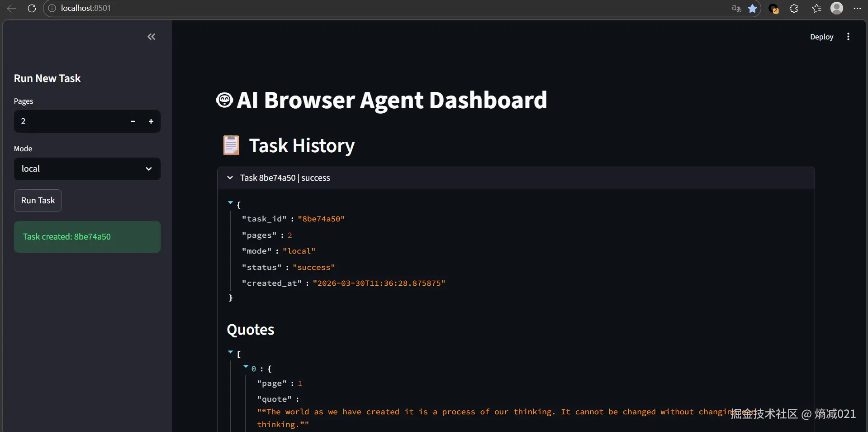
Task: Open the favorites list icon
Action: coord(816,8)
